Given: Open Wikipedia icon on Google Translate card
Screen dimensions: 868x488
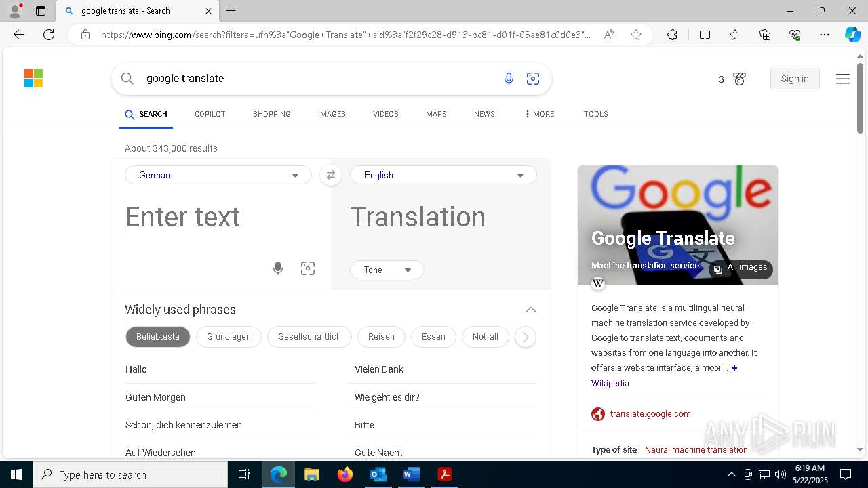Looking at the screenshot, I should coord(598,283).
